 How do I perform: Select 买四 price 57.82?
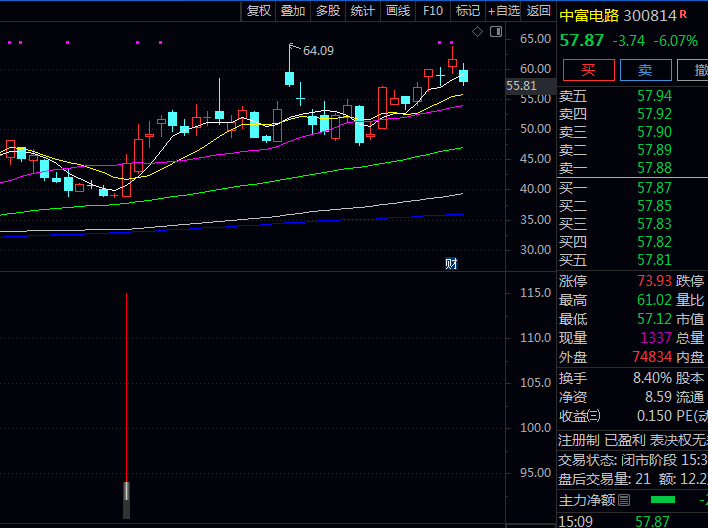pos(654,242)
